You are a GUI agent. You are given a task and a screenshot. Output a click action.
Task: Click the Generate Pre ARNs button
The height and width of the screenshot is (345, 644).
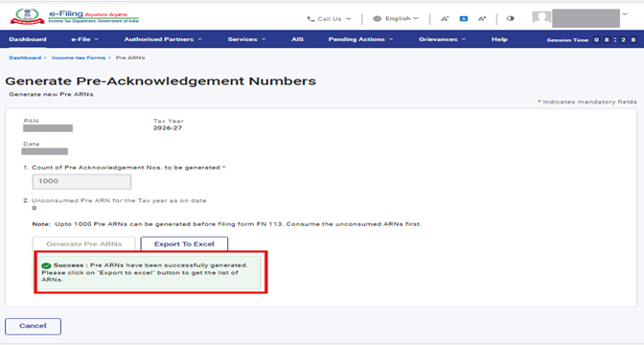[x=83, y=244]
